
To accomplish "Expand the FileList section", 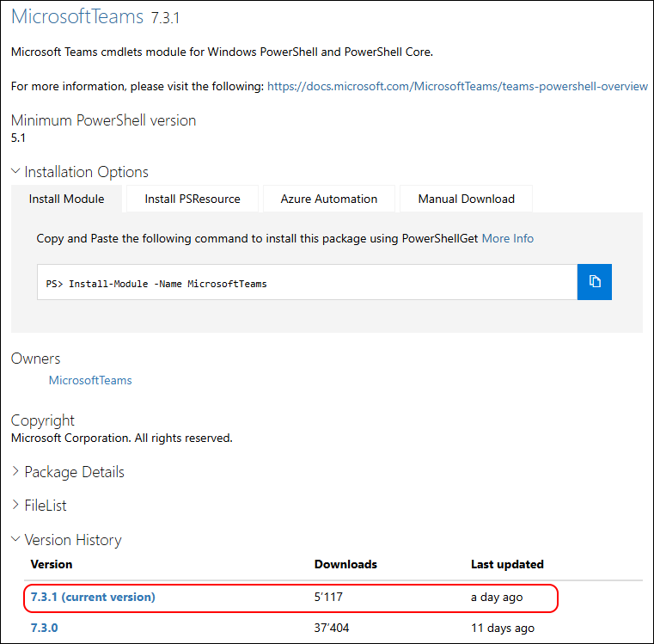I will [39, 506].
